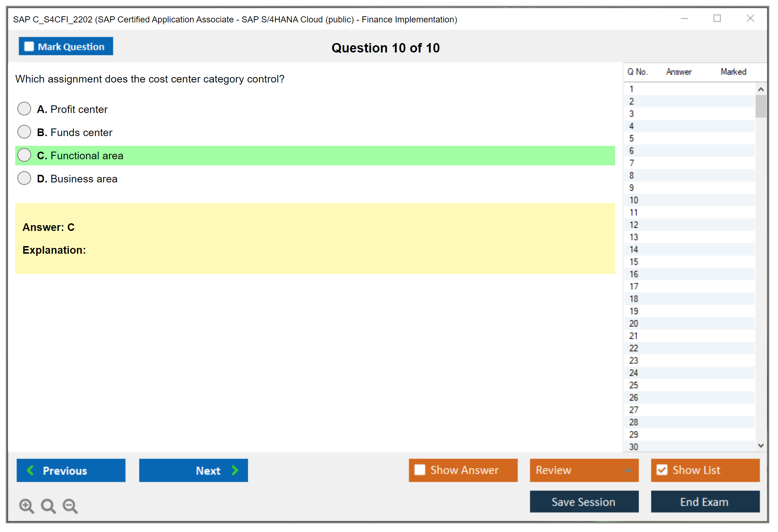Select option C Functional area
The image size is (778, 532).
tap(24, 155)
